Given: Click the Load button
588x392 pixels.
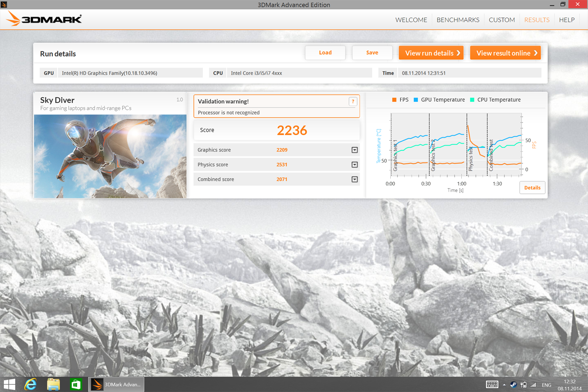Looking at the screenshot, I should coord(325,53).
